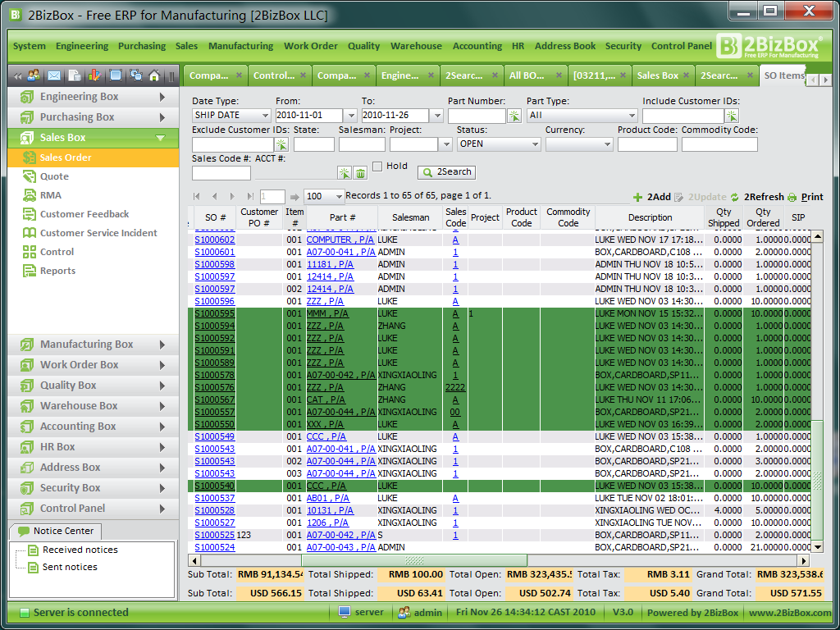Image resolution: width=840 pixels, height=630 pixels.
Task: Open sales order link S1000602
Action: [x=214, y=240]
